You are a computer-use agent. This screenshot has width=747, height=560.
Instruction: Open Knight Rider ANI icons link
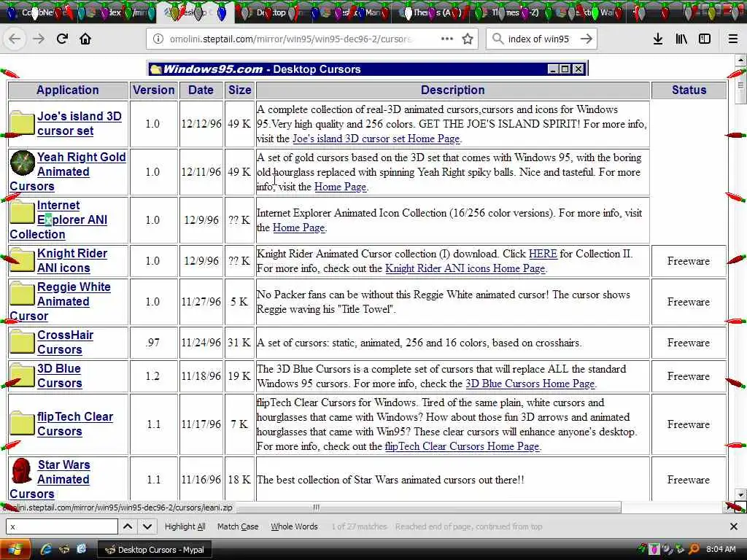[x=72, y=260]
